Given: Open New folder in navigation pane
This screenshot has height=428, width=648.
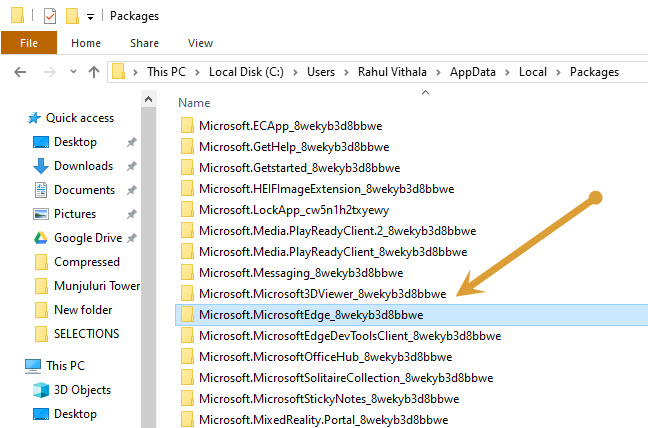Looking at the screenshot, I should pyautogui.click(x=74, y=310).
